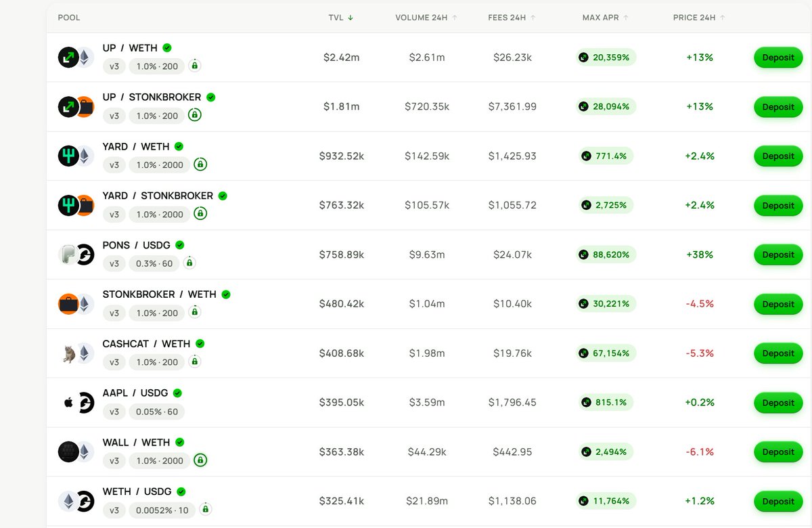
Task: Open the 67,154% APR pill for CASHCAT / WETH
Action: coord(605,353)
